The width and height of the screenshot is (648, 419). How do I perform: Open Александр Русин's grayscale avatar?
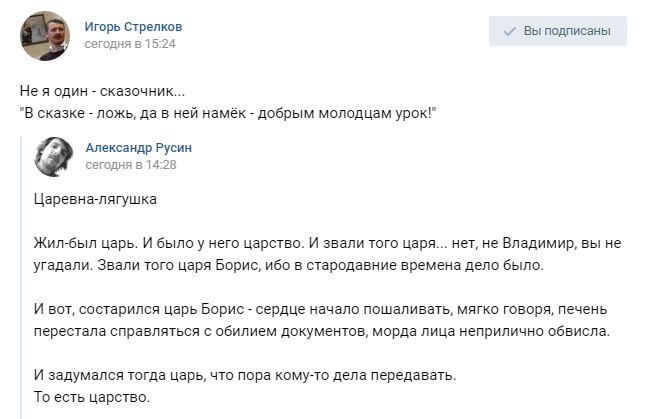[54, 157]
